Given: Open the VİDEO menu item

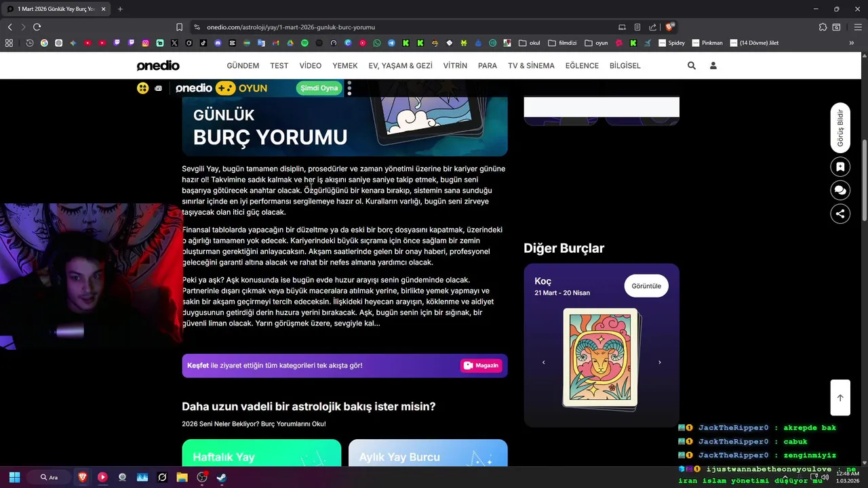Looking at the screenshot, I should pos(311,66).
